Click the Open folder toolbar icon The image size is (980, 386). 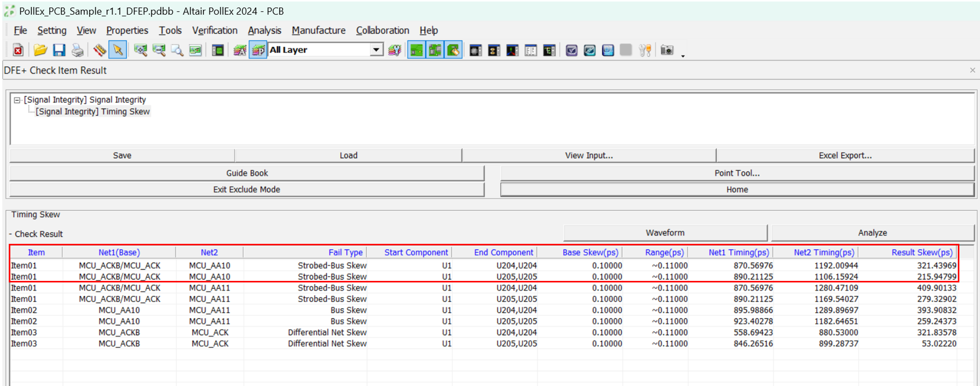point(40,50)
